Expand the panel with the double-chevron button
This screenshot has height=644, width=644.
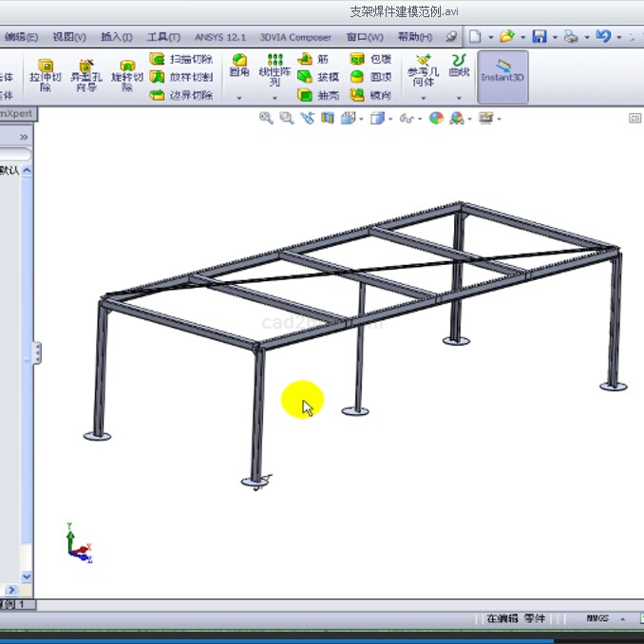24,137
